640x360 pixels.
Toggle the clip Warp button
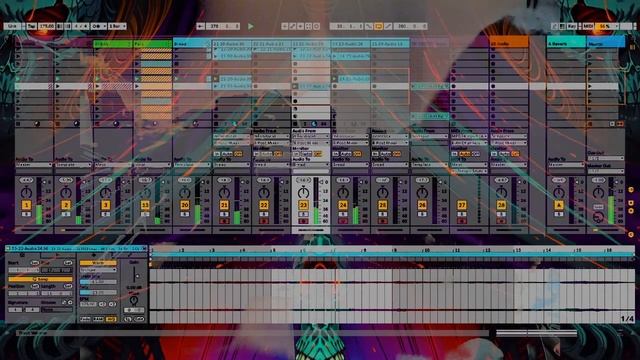[x=98, y=263]
